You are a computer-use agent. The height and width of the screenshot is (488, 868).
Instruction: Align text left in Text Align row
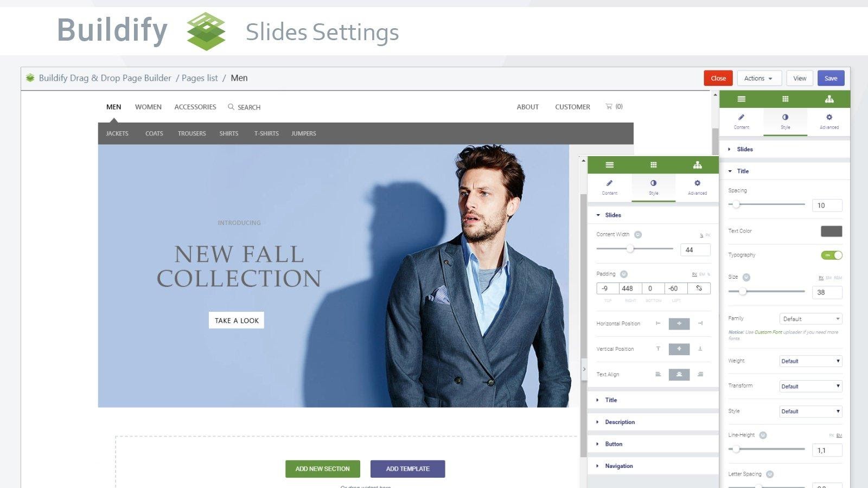tap(658, 374)
